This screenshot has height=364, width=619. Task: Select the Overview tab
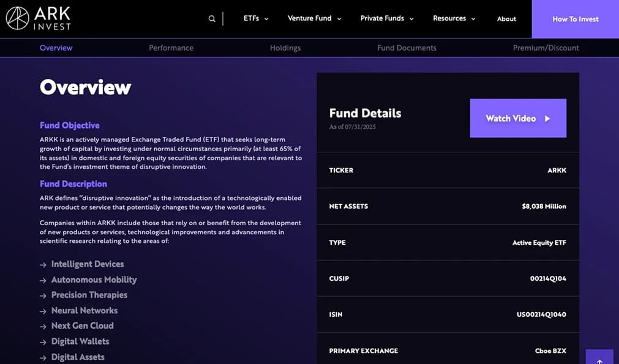[x=56, y=48]
